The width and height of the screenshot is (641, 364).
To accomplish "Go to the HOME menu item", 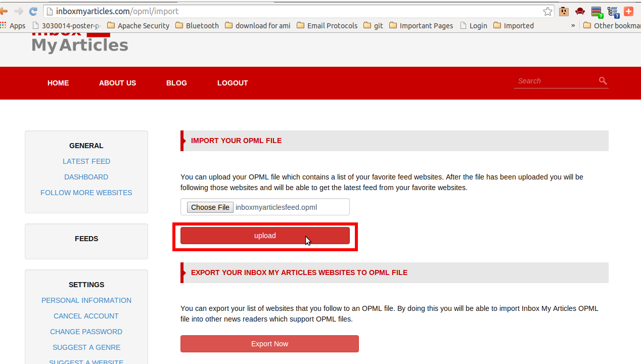I will coord(58,83).
